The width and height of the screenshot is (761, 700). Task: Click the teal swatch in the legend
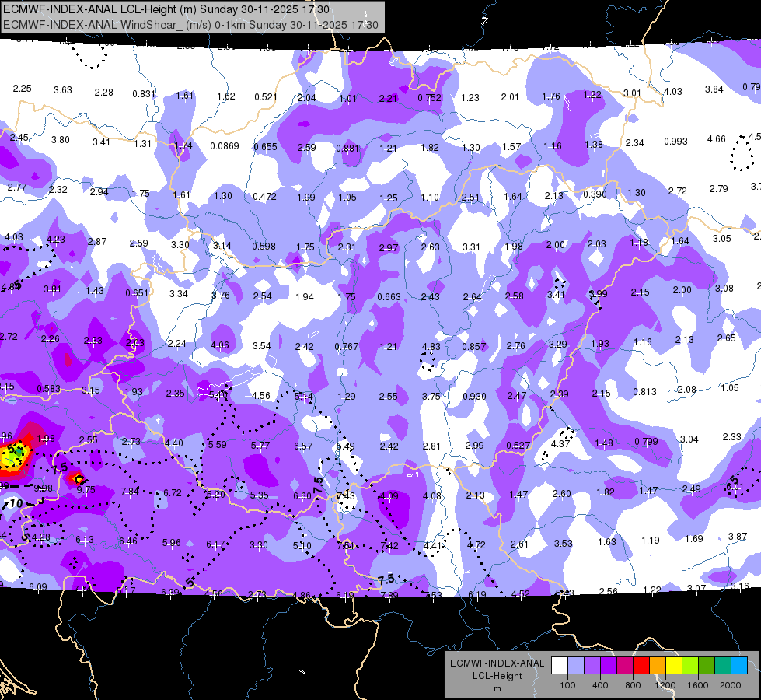(723, 666)
